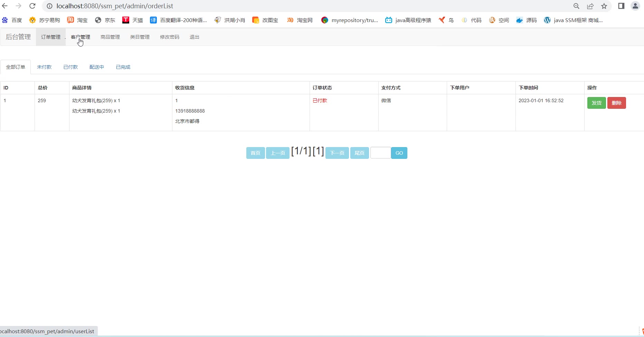This screenshot has width=644, height=337.
Task: Open 百度 bookmark
Action: point(12,20)
